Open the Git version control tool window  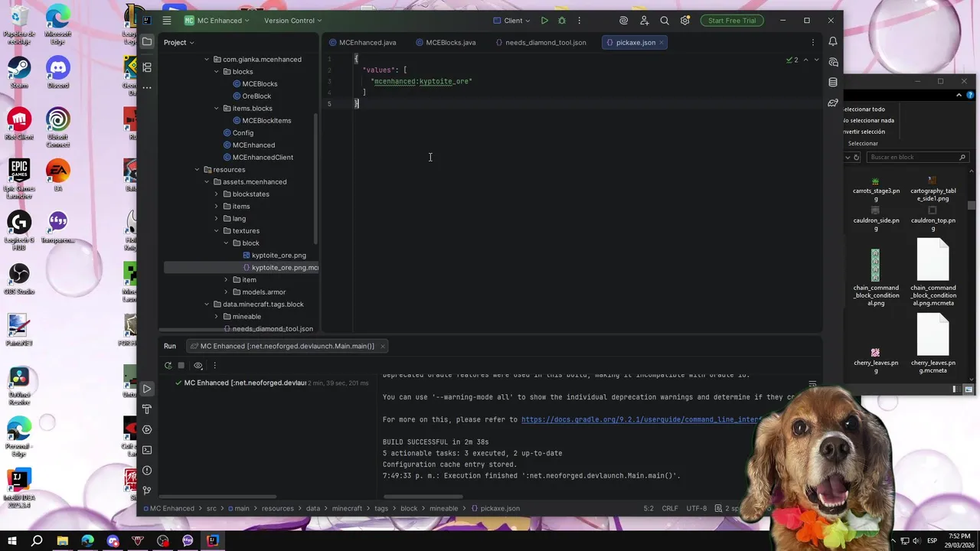(x=147, y=491)
